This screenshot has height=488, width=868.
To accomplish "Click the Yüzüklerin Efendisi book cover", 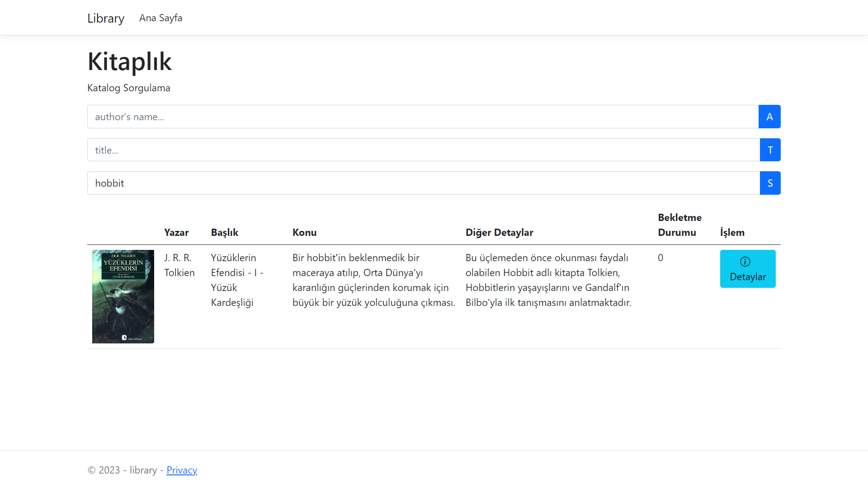I will (x=123, y=296).
